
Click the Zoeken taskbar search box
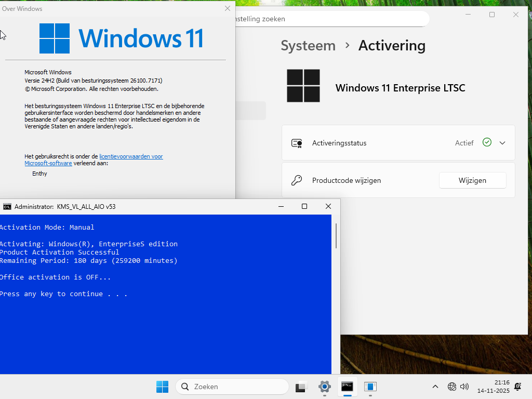click(x=232, y=387)
